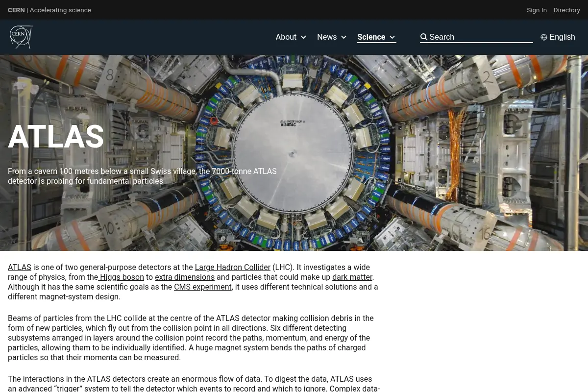Expand the News menu chevron
Viewport: 588px width, 392px height.
click(343, 37)
